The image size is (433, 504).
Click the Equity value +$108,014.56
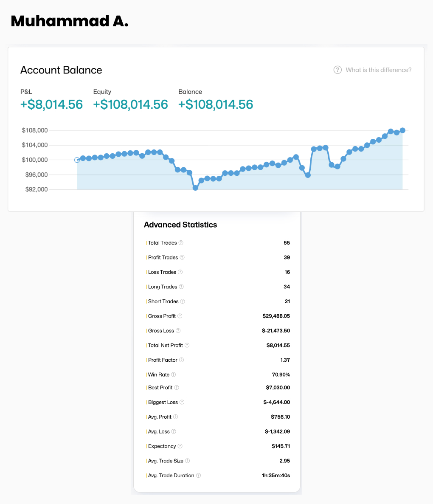pyautogui.click(x=130, y=104)
